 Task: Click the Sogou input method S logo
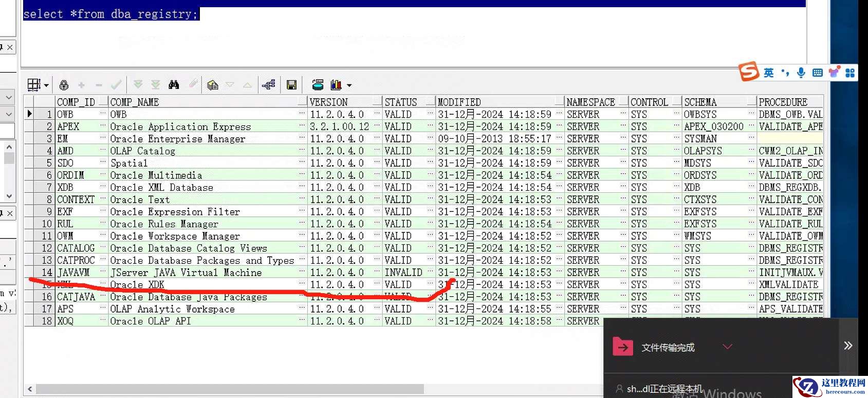coord(749,71)
